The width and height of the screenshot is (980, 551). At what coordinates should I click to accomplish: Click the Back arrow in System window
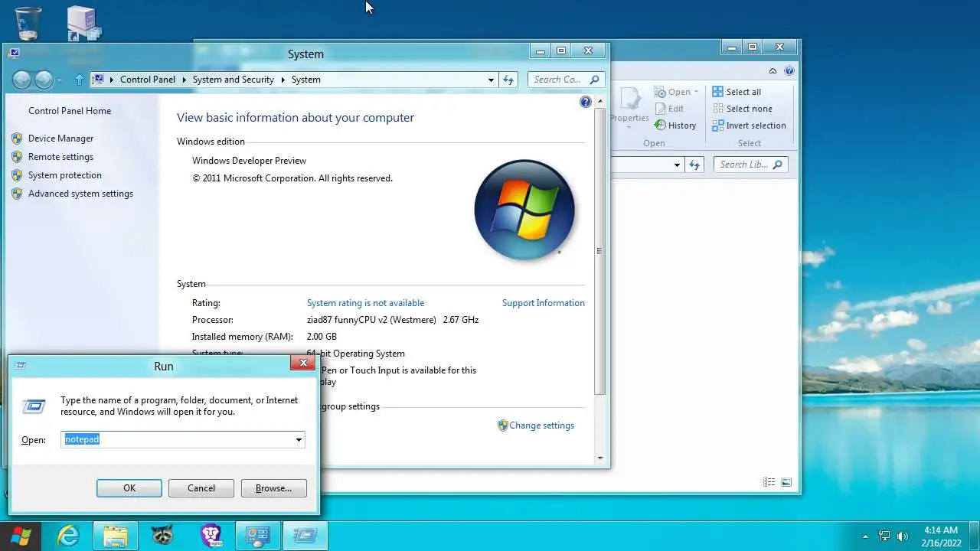(x=22, y=80)
